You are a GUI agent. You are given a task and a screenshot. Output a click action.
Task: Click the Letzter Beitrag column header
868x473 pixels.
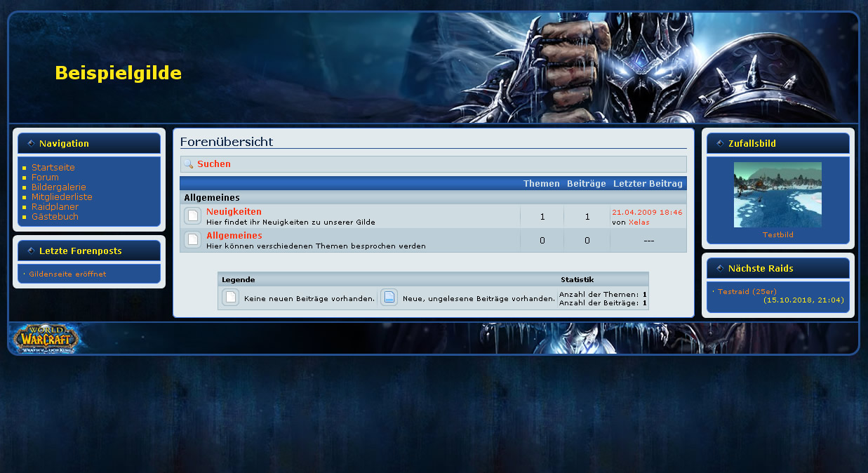(x=648, y=183)
